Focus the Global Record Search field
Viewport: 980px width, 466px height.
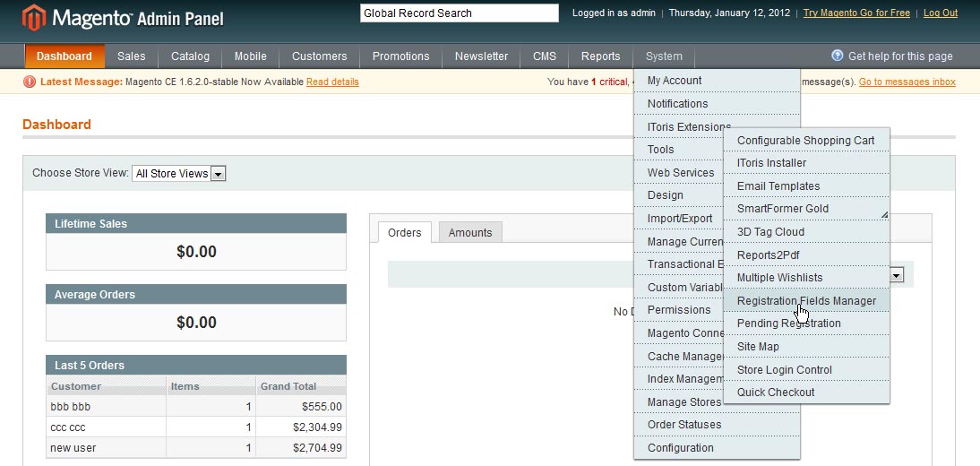coord(460,13)
